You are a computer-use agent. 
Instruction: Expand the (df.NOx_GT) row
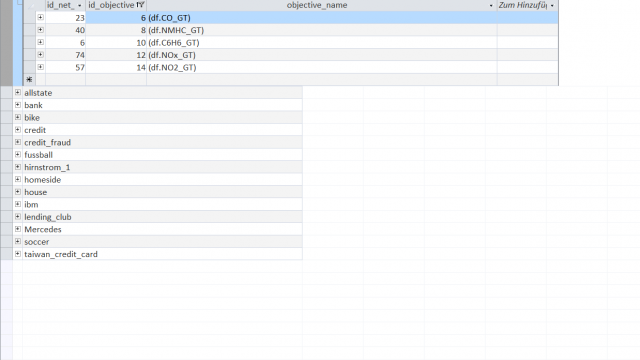tap(40, 54)
